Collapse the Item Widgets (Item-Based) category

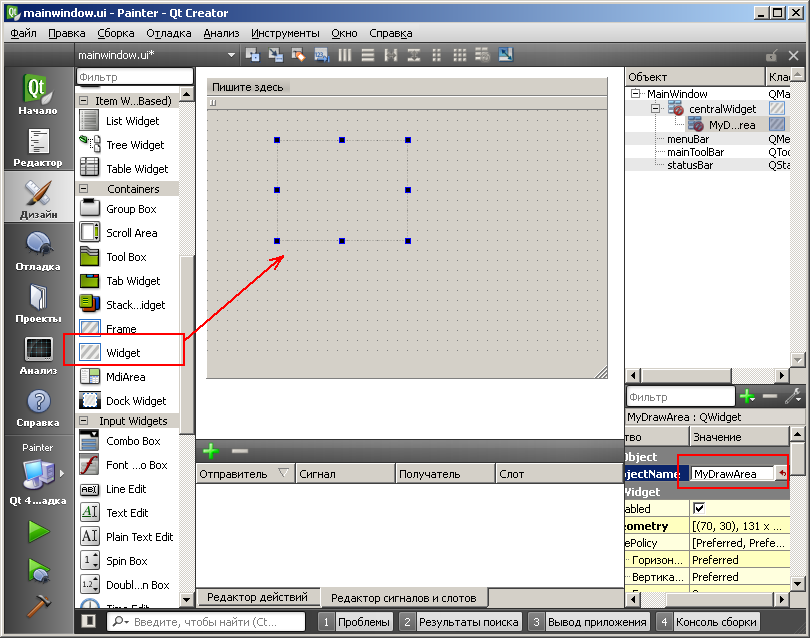point(84,101)
